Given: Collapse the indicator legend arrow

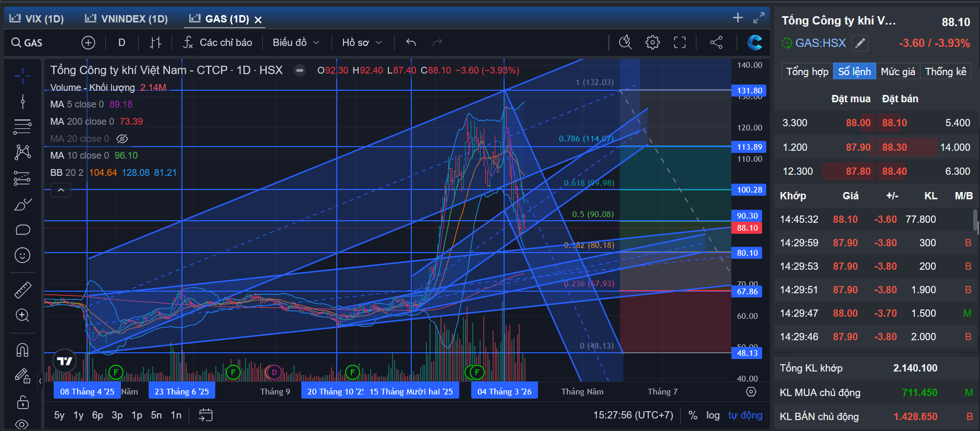Looking at the screenshot, I should tap(61, 190).
